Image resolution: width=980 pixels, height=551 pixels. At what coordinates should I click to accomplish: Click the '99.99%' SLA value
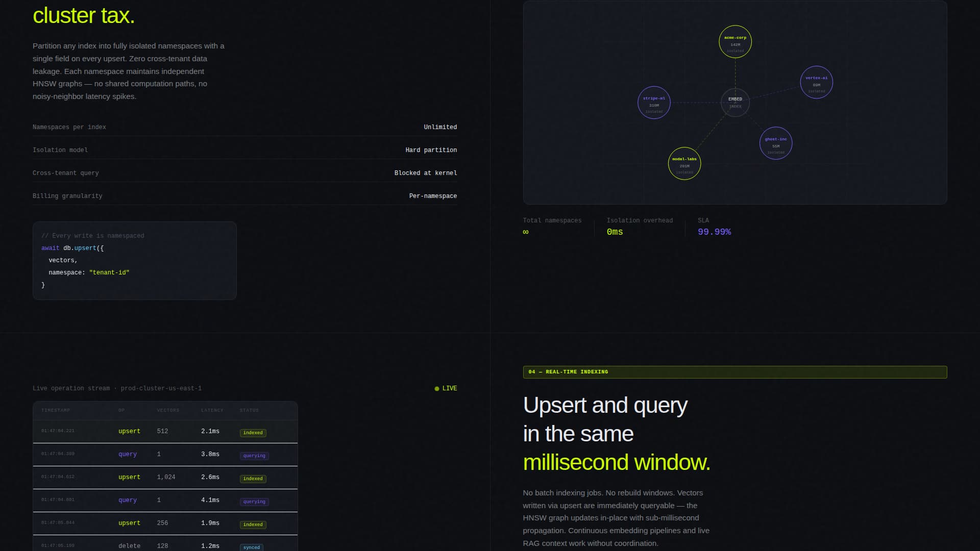coord(714,232)
